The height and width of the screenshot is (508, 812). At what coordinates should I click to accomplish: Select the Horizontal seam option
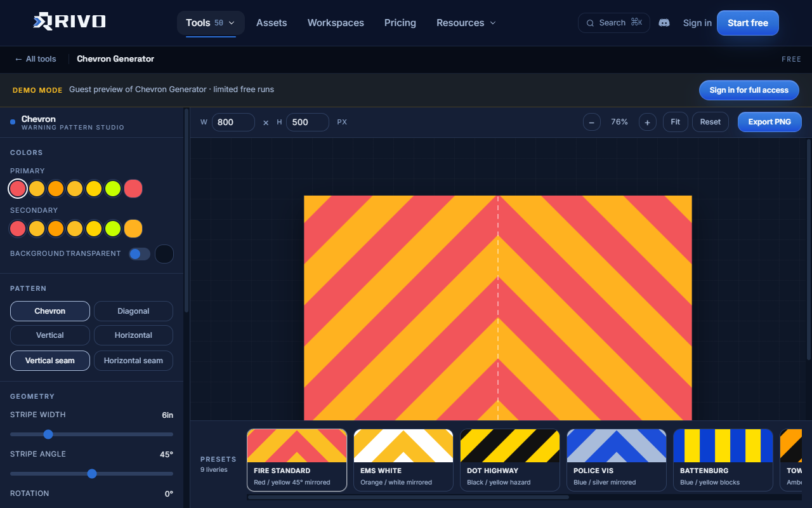133,361
